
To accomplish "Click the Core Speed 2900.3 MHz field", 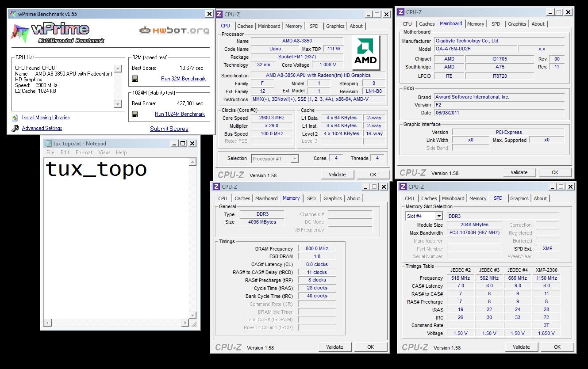I will coord(272,118).
